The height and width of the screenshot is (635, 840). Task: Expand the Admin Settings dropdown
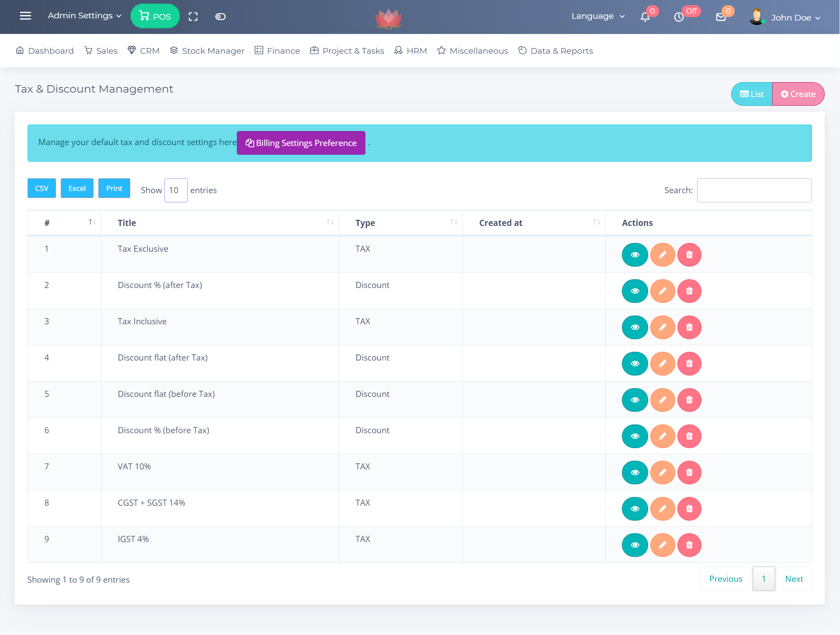84,16
